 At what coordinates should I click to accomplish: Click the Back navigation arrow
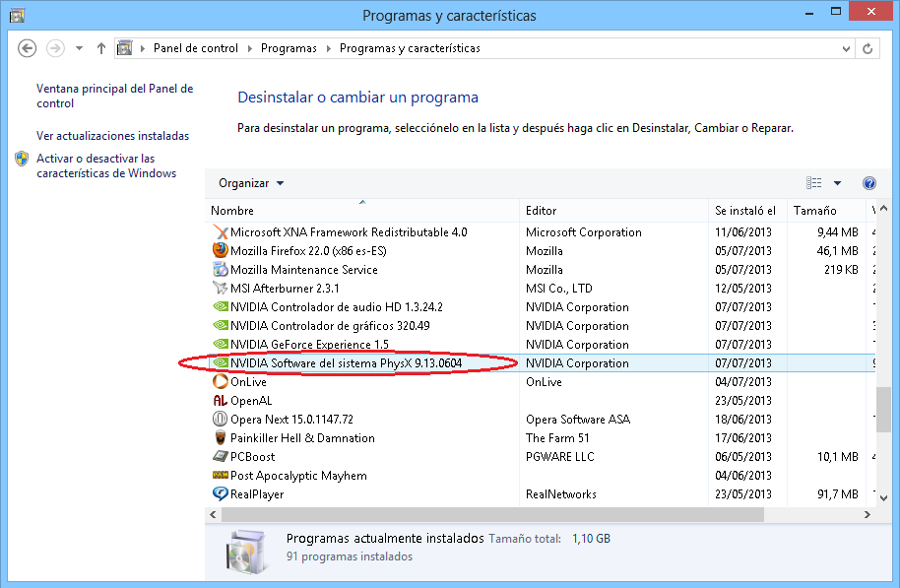[27, 48]
